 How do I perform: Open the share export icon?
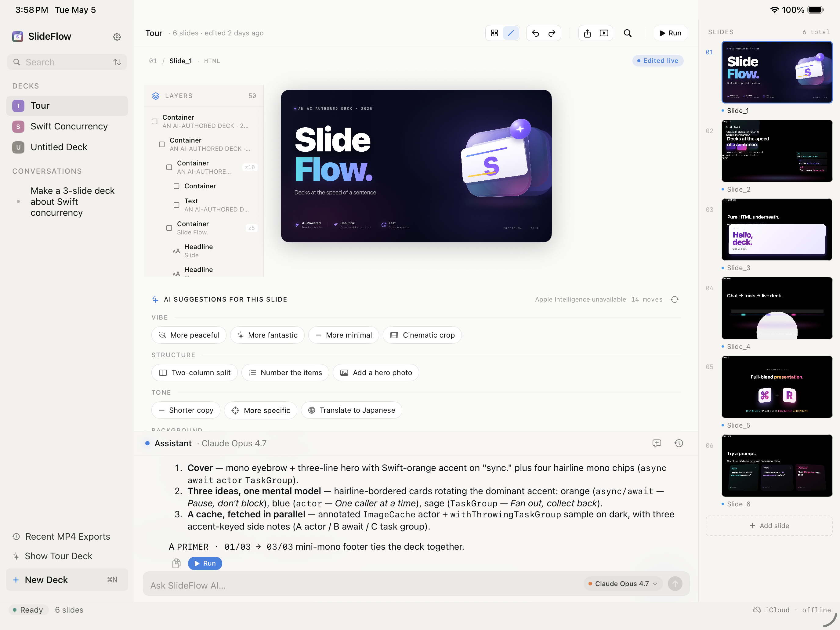[588, 33]
